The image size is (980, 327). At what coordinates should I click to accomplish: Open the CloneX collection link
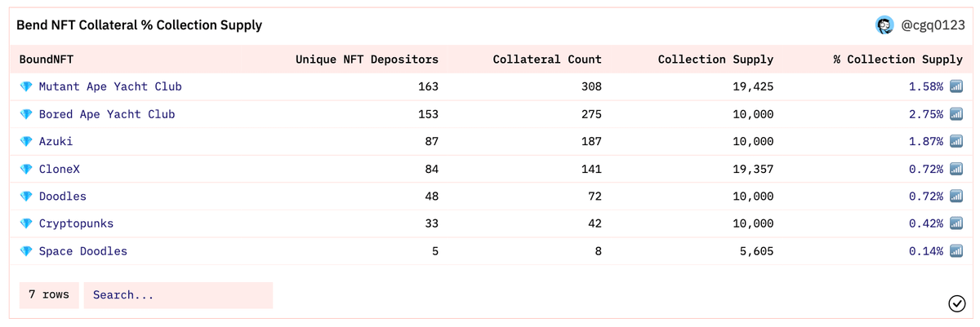(60, 169)
